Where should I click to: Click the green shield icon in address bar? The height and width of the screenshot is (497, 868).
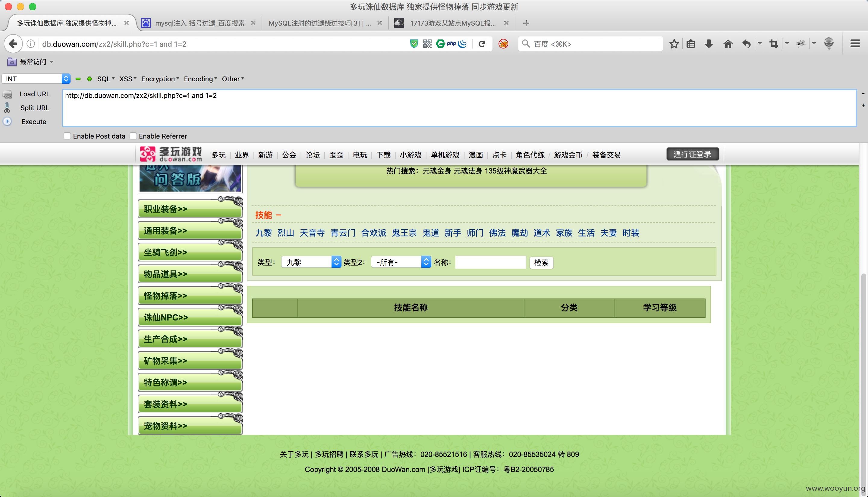tap(414, 44)
